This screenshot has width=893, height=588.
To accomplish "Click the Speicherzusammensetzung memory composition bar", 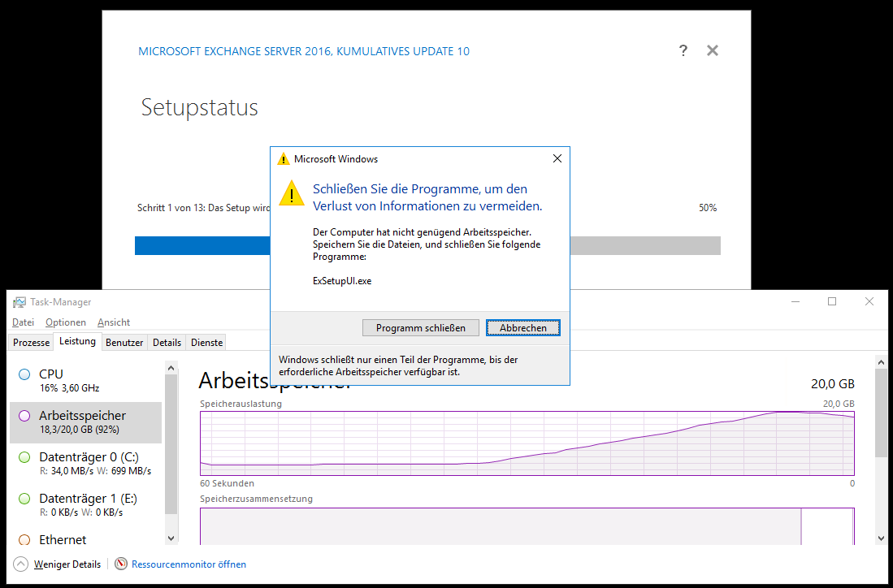I will [527, 526].
